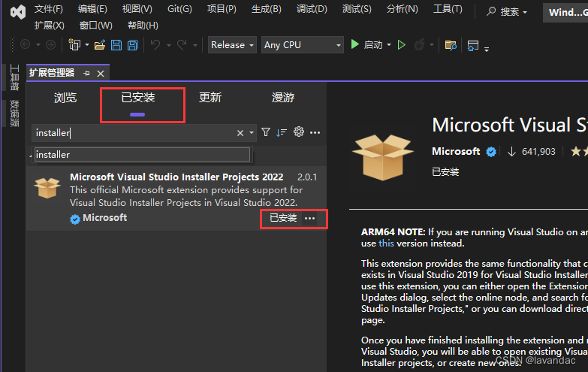Expand the new project dropdown arrow
The height and width of the screenshot is (372, 588).
point(87,45)
